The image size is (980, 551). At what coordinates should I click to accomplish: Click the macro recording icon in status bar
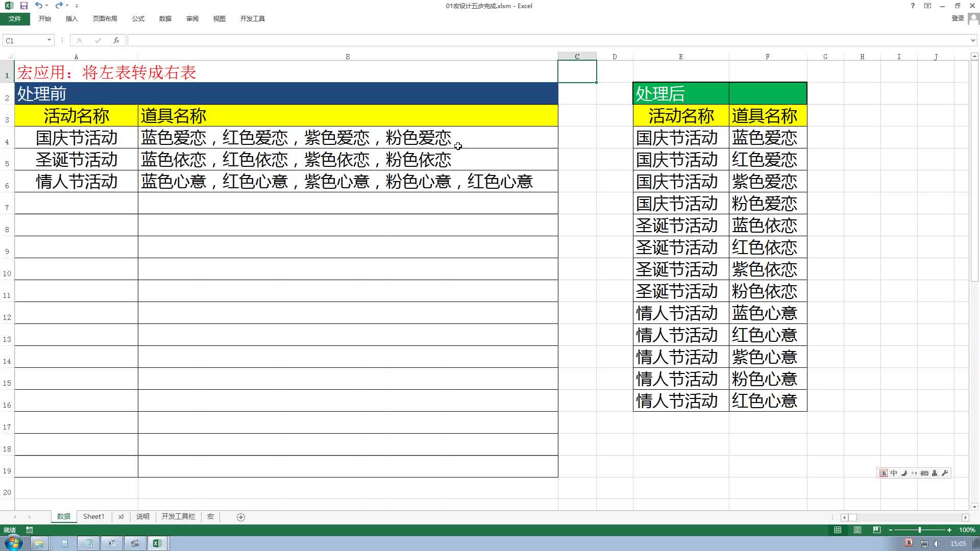[30, 530]
